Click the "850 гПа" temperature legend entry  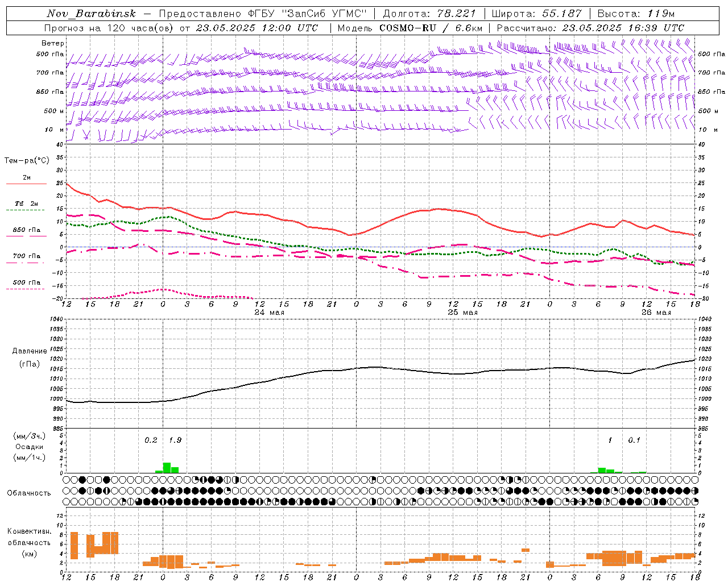tap(26, 230)
